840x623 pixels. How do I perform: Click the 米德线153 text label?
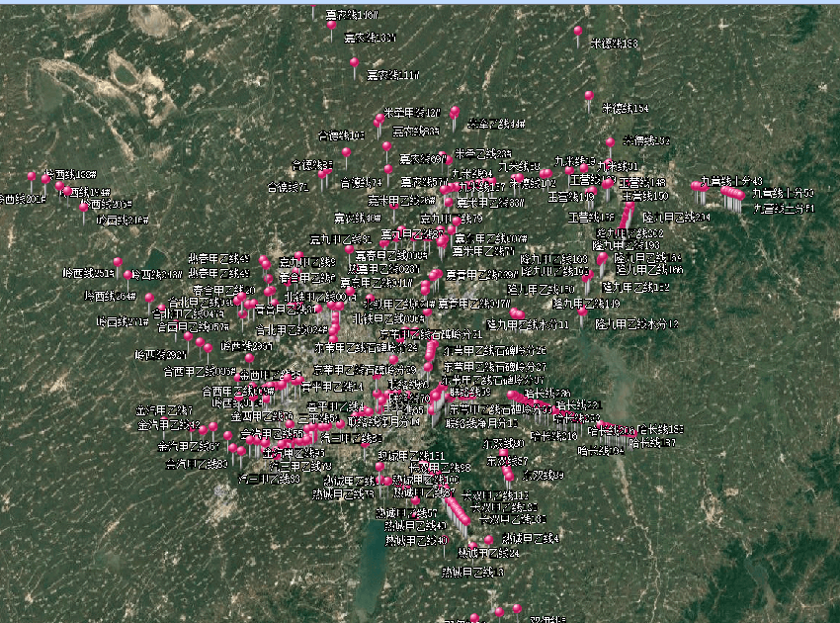pyautogui.click(x=614, y=44)
